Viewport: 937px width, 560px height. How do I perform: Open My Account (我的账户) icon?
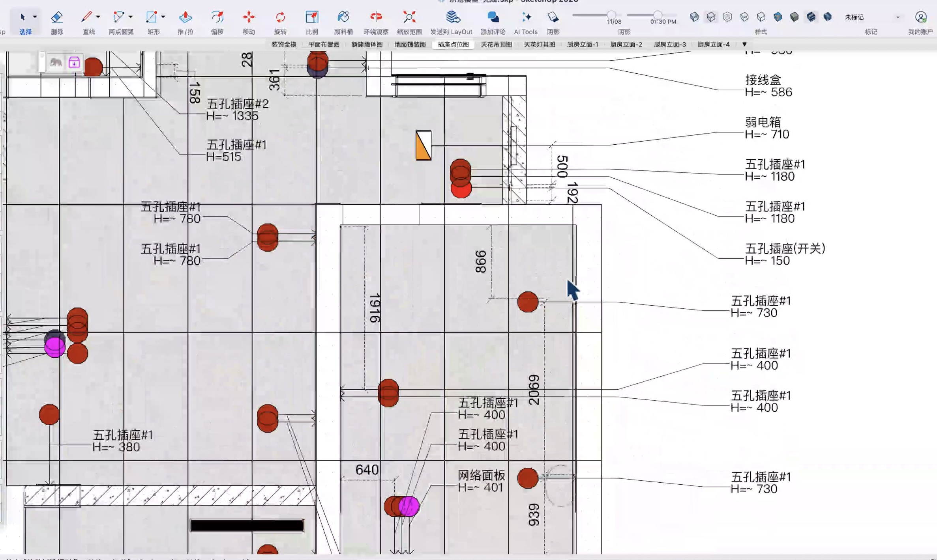coord(920,17)
